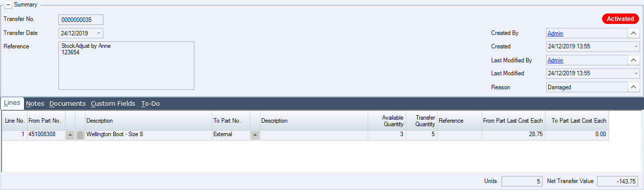The image size is (644, 190).
Task: Click the Reason field showing Damaged
Action: click(x=587, y=87)
